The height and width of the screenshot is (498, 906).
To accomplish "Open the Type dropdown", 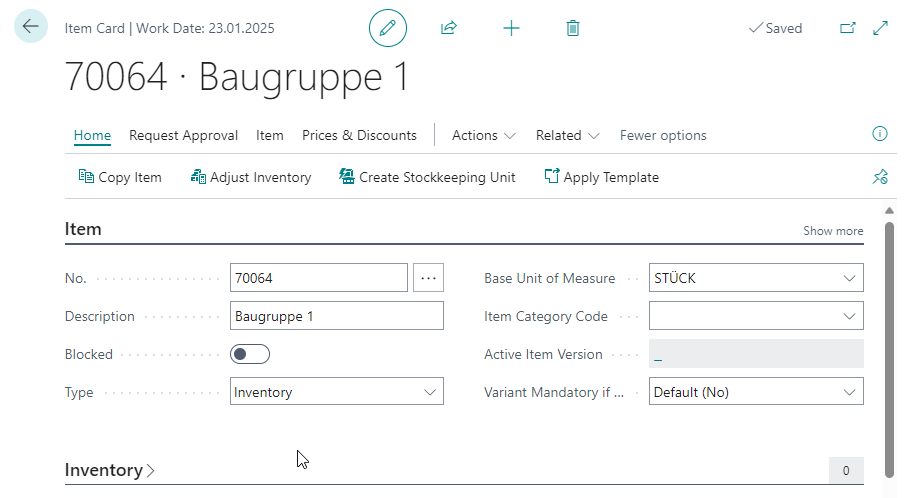I will point(337,392).
